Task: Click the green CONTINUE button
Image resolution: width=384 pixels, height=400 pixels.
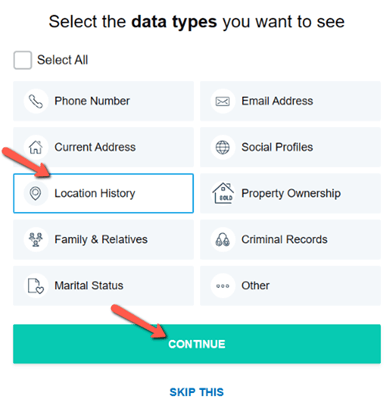Action: tap(197, 344)
